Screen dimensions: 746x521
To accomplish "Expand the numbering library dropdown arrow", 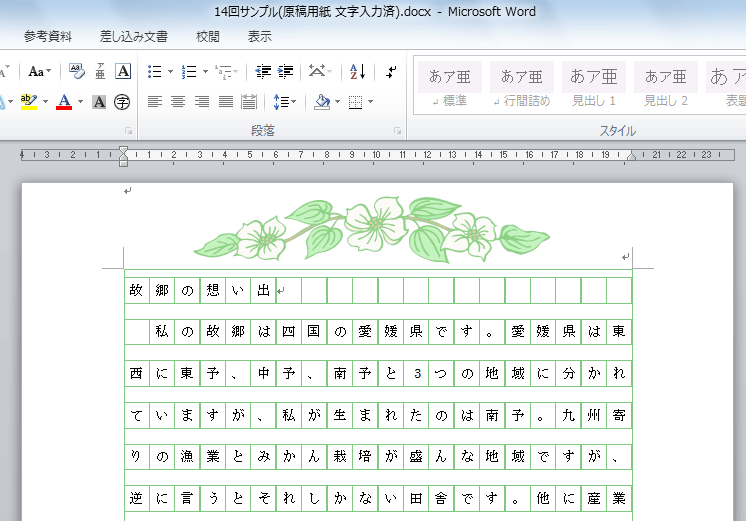I will [206, 72].
